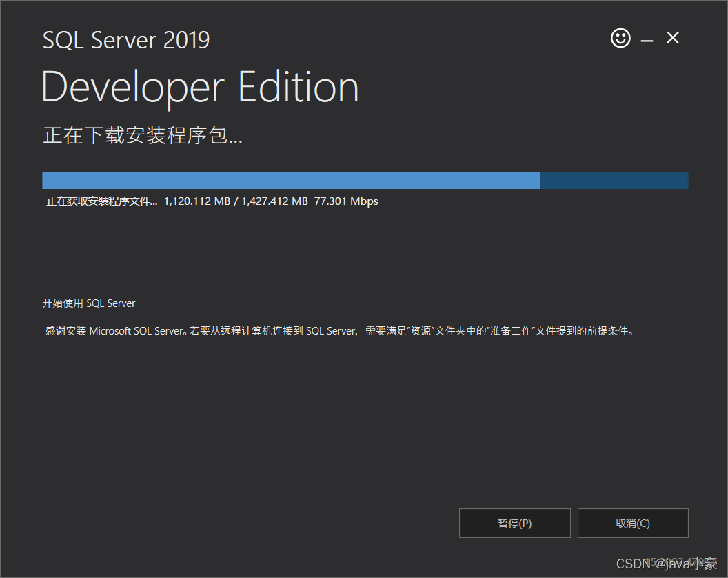Click the 开始使用 SQL Server heading
This screenshot has width=728, height=578.
(89, 303)
